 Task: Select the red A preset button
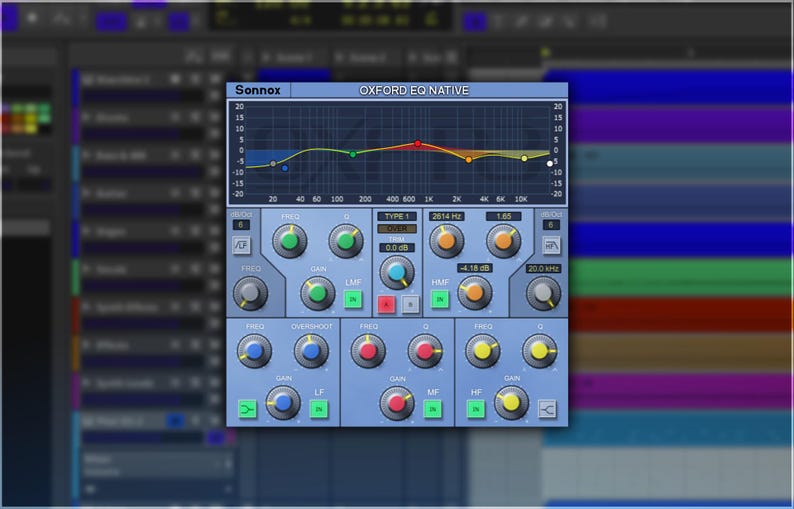386,304
